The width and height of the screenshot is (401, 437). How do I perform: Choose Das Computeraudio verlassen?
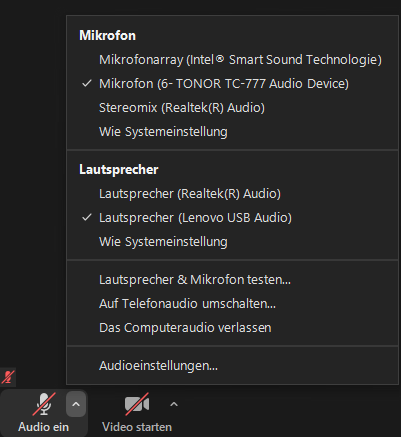232,328
